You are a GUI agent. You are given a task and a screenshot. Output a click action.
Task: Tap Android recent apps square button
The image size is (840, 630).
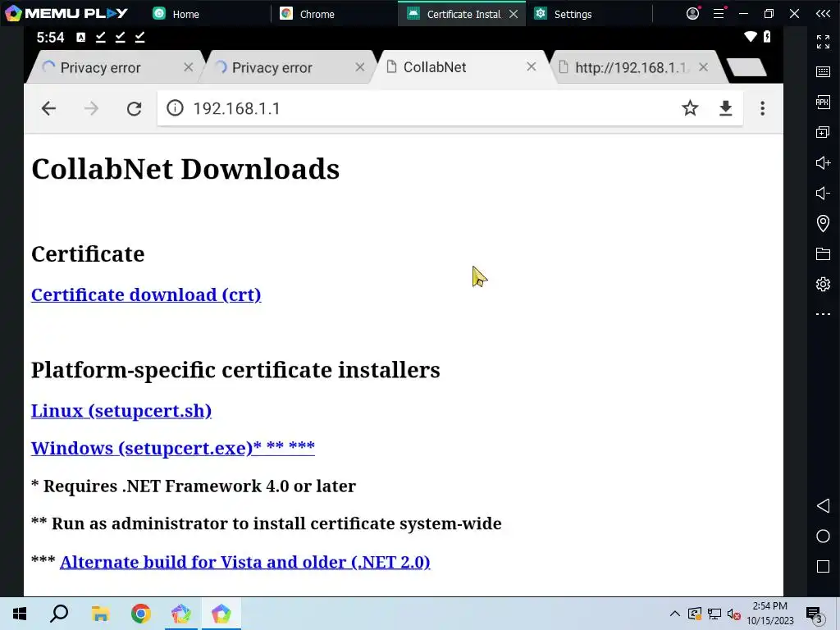[823, 567]
